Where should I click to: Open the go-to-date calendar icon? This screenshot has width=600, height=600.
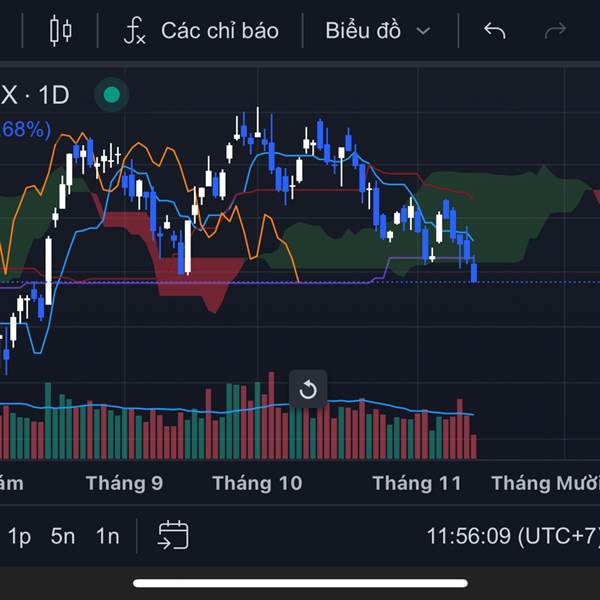(x=173, y=535)
